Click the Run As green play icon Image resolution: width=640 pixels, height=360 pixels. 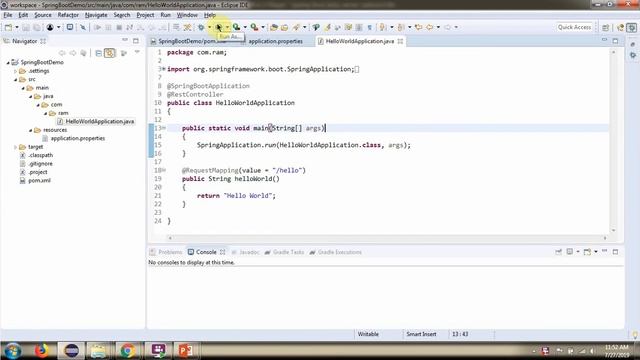[x=219, y=27]
